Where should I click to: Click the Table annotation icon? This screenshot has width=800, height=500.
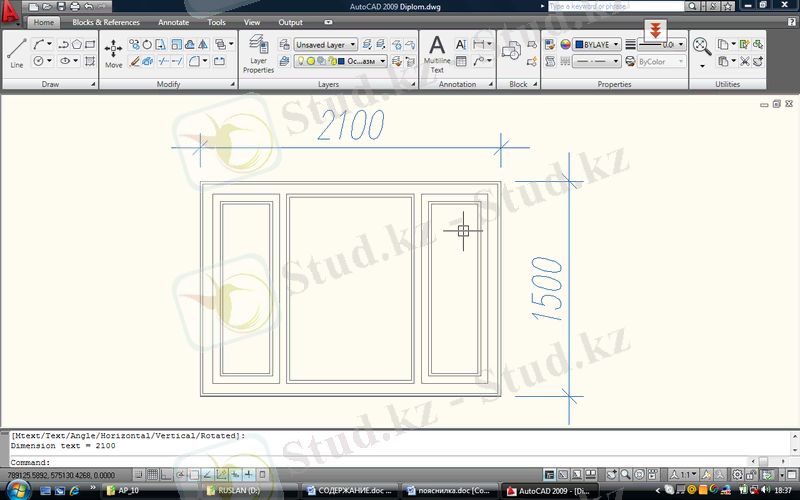461,61
